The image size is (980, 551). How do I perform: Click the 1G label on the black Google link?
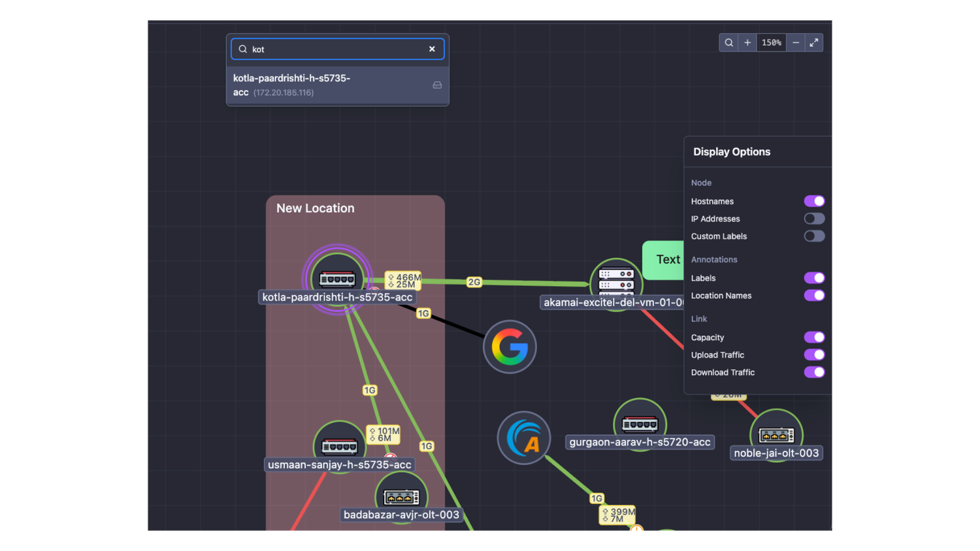pyautogui.click(x=423, y=313)
